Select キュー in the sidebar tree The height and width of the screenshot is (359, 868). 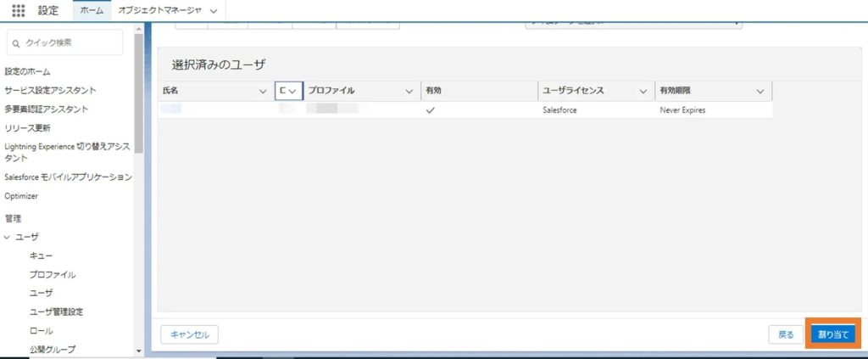41,256
